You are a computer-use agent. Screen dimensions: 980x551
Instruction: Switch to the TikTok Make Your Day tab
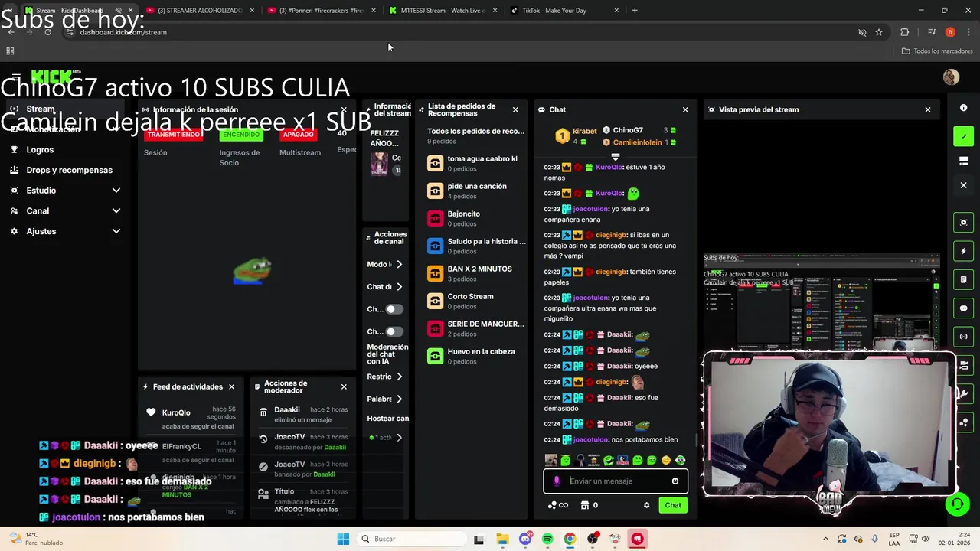click(x=564, y=11)
